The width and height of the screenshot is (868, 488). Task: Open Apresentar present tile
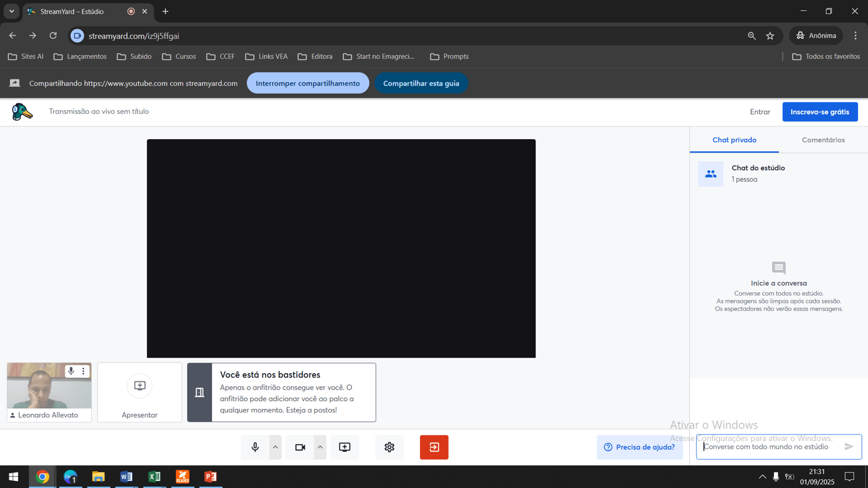[139, 392]
